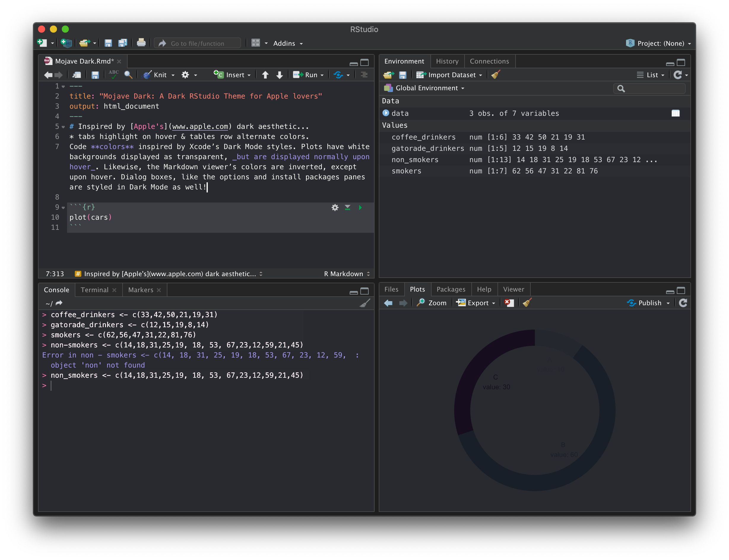
Task: Run current chunk with green play arrow
Action: pyautogui.click(x=360, y=208)
